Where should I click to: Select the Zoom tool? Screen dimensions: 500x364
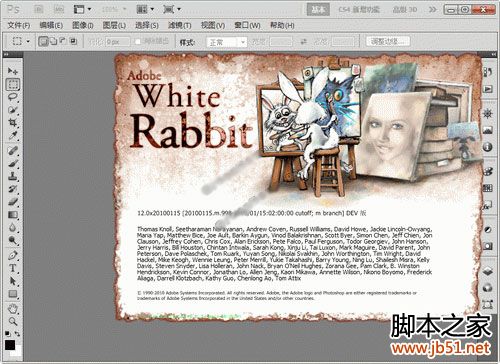tap(13, 321)
